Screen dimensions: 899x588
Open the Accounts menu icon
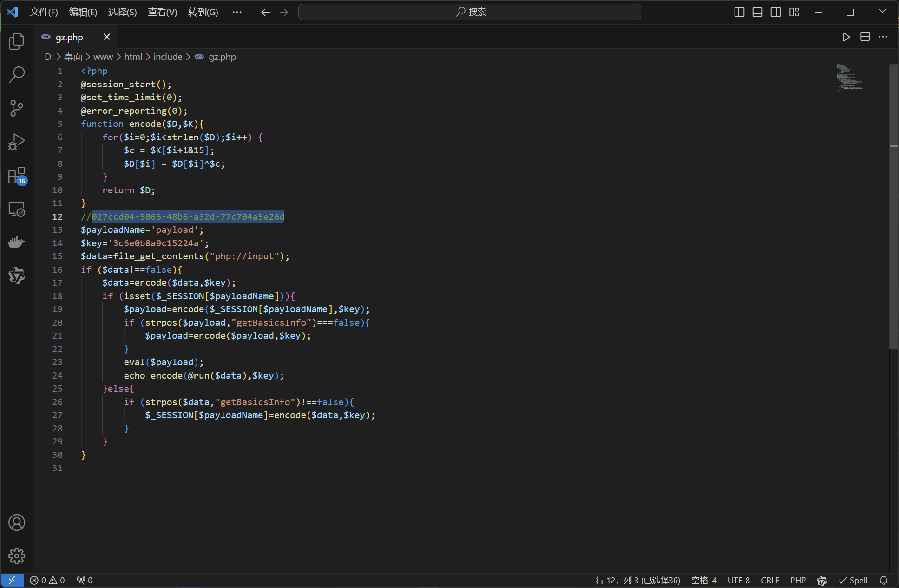[17, 523]
